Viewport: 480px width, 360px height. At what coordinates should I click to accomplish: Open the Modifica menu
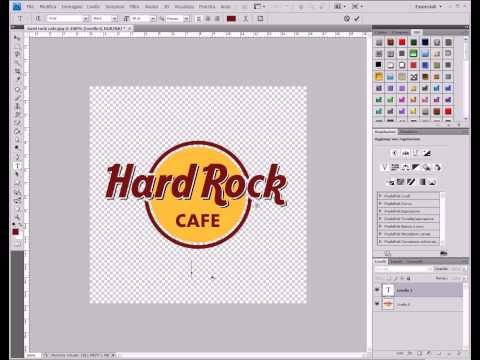48,6
